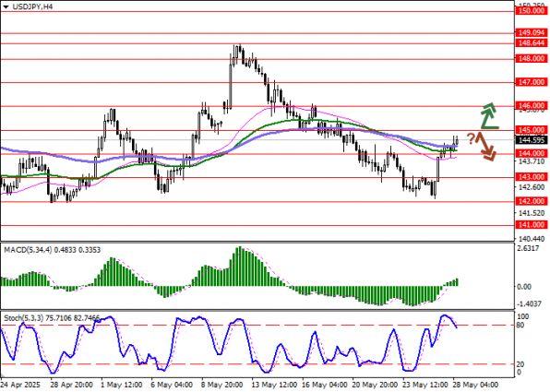Click the green upward arrow icon
The image size is (550, 392).
[x=489, y=115]
